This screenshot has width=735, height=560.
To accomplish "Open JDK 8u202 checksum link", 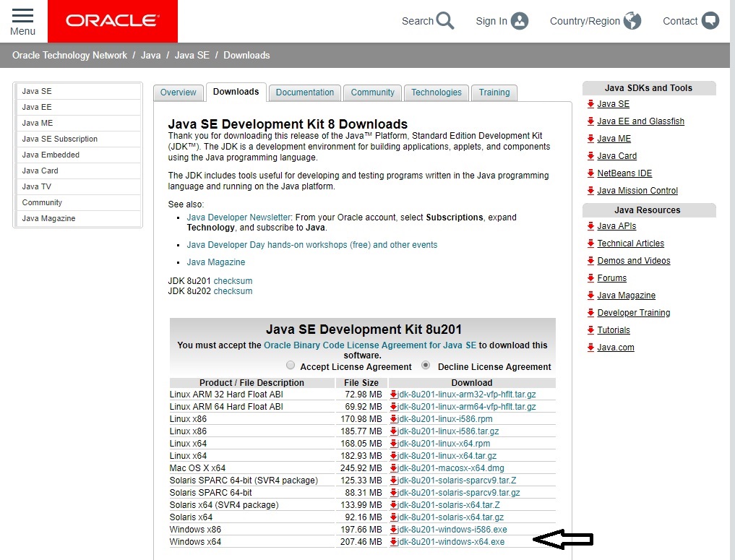I will click(233, 291).
